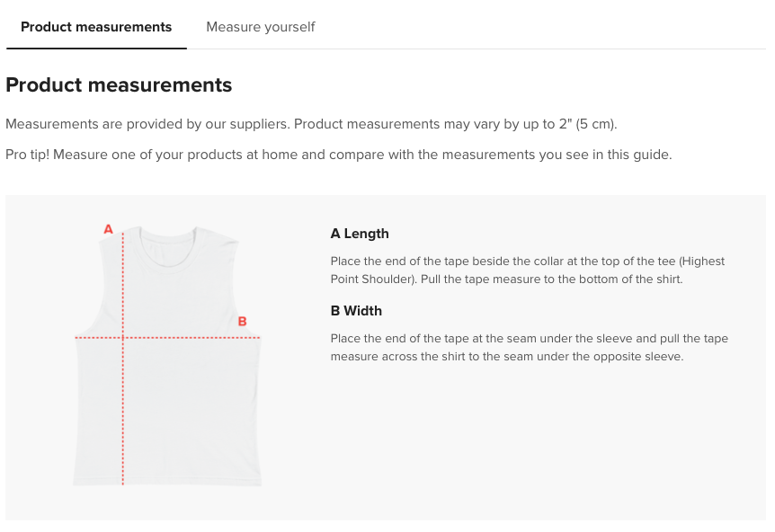Click the red A marker on shirt
This screenshot has height=532, width=775.
(109, 229)
